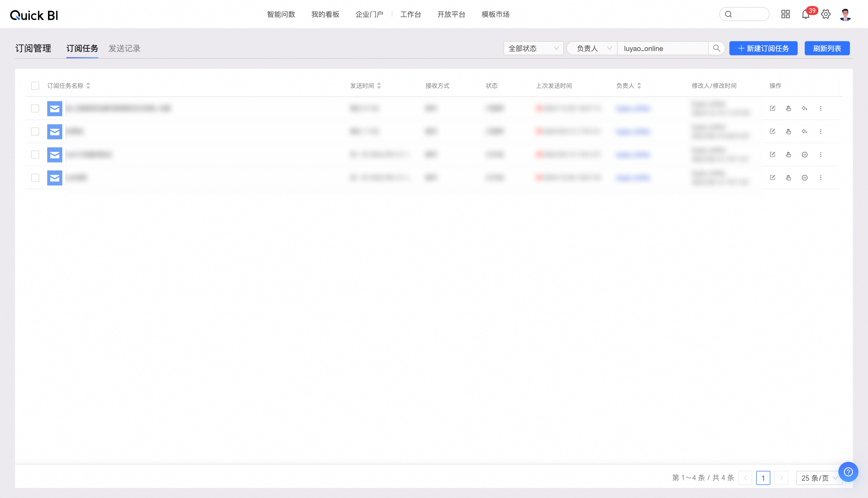The width and height of the screenshot is (868, 498).
Task: Open the settings gear icon
Action: [x=826, y=14]
